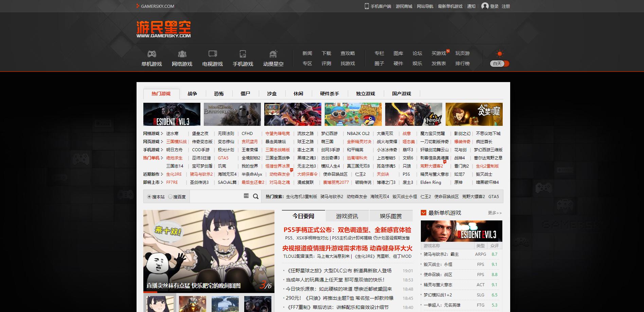Click the 毁灭战士:永恒 row in game list
Viewport: 644px width, 312px height.
462,265
